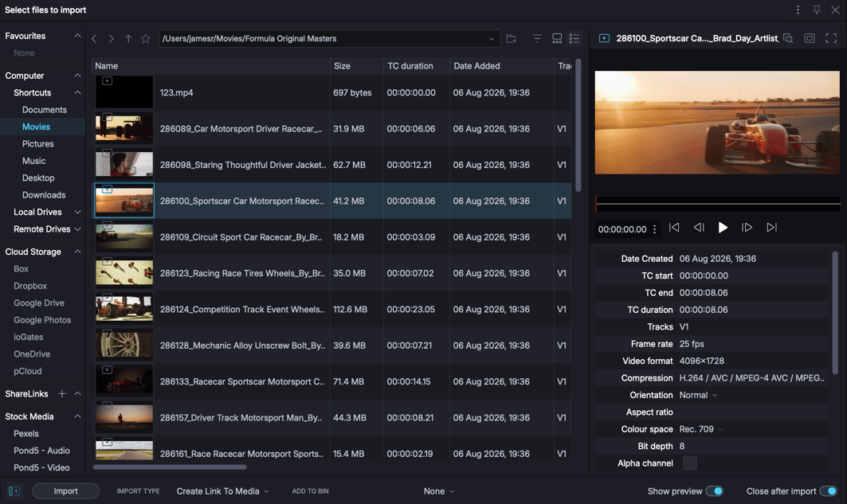This screenshot has height=504, width=847.
Task: Open Pexels stock media
Action: (26, 434)
